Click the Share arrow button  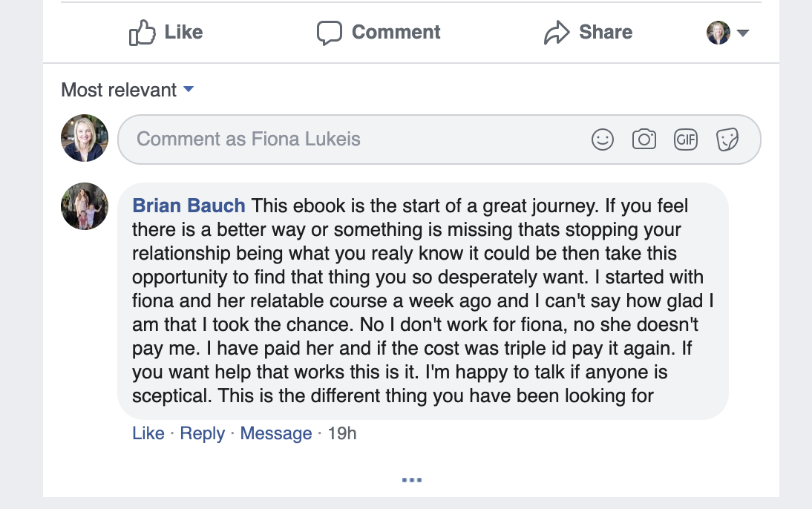(588, 33)
